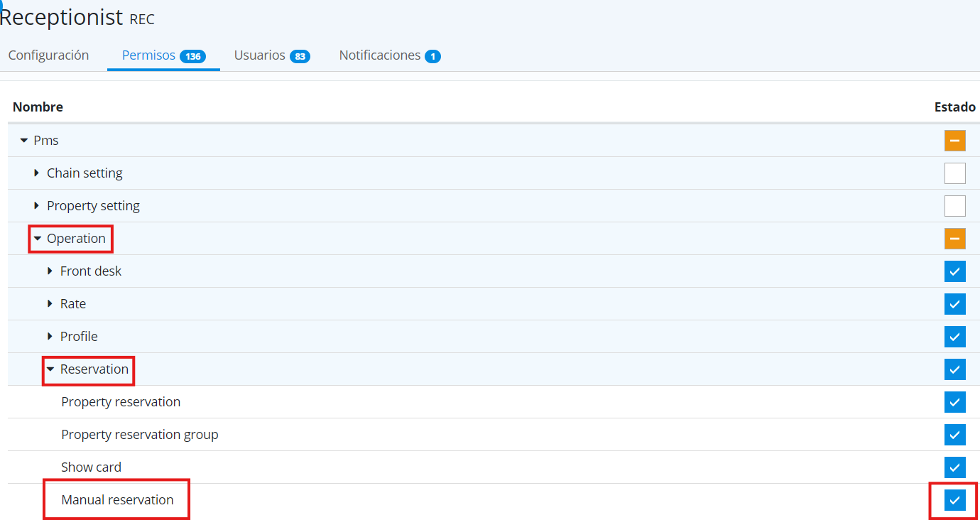Image resolution: width=980 pixels, height=520 pixels.
Task: Expand the Front desk node
Action: [x=50, y=271]
